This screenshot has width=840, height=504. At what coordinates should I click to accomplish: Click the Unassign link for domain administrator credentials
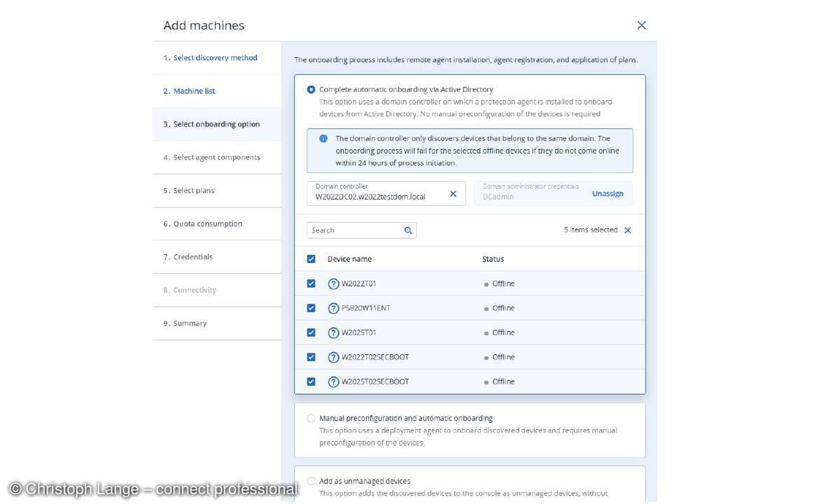(x=608, y=193)
